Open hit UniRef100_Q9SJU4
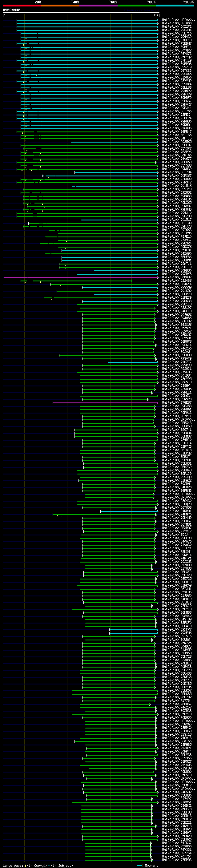The height and width of the screenshot is (868, 197). 177,30
